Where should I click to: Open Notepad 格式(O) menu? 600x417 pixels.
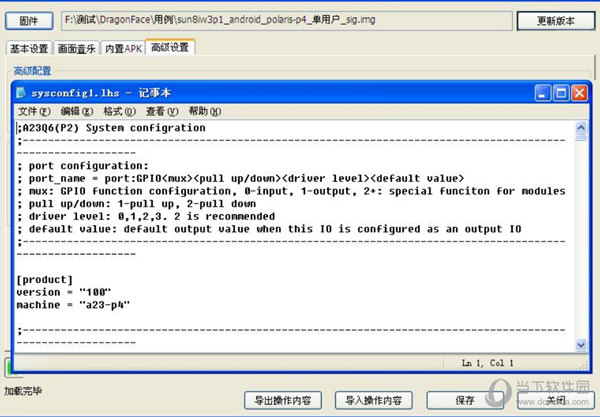[x=119, y=111]
